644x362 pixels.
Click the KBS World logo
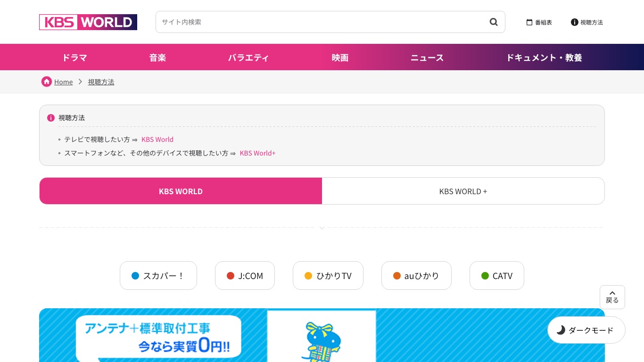(88, 22)
